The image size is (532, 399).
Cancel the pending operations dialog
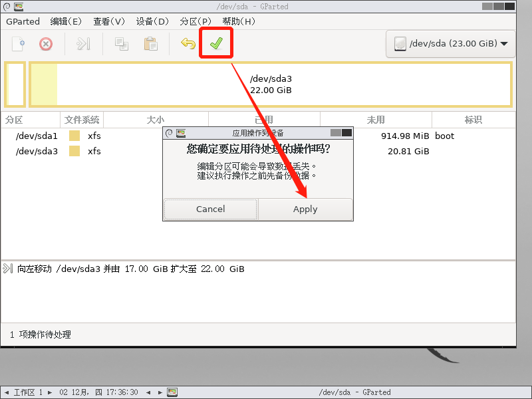tap(210, 209)
